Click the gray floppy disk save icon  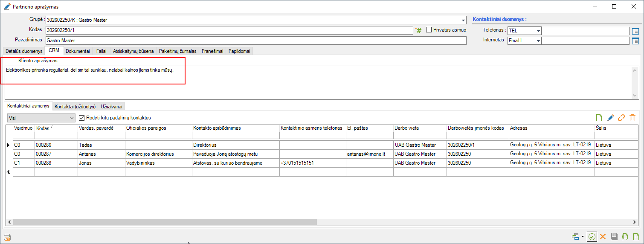point(614,237)
